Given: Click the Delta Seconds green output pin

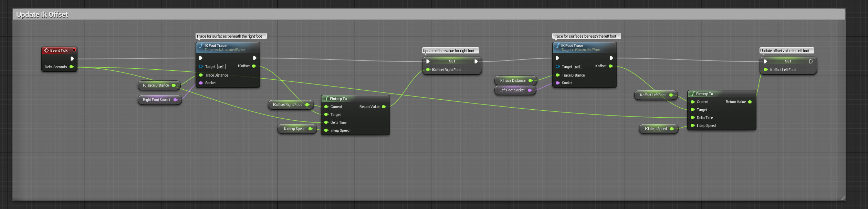Looking at the screenshot, I should click(x=72, y=67).
